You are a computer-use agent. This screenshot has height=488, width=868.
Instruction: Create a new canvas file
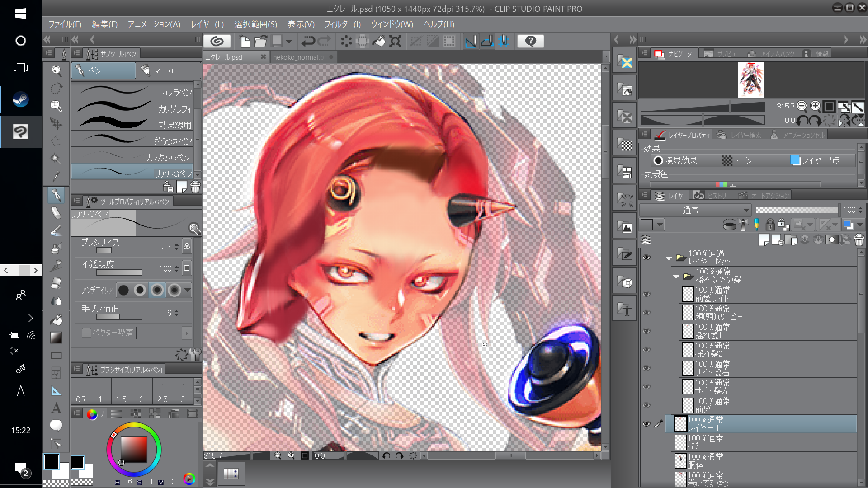coord(245,41)
